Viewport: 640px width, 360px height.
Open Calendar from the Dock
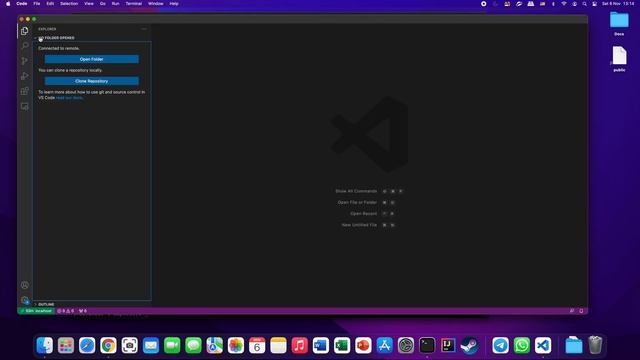click(257, 345)
